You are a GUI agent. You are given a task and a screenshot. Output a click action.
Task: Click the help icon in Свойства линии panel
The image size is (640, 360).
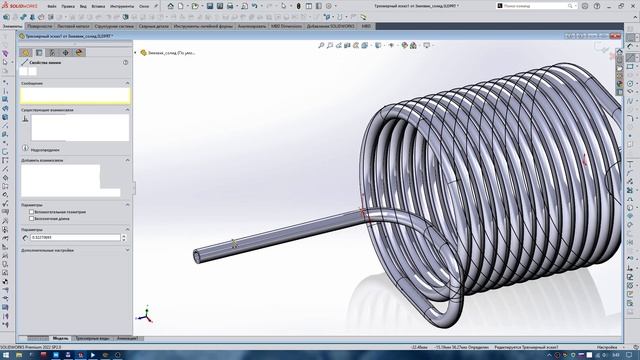125,62
